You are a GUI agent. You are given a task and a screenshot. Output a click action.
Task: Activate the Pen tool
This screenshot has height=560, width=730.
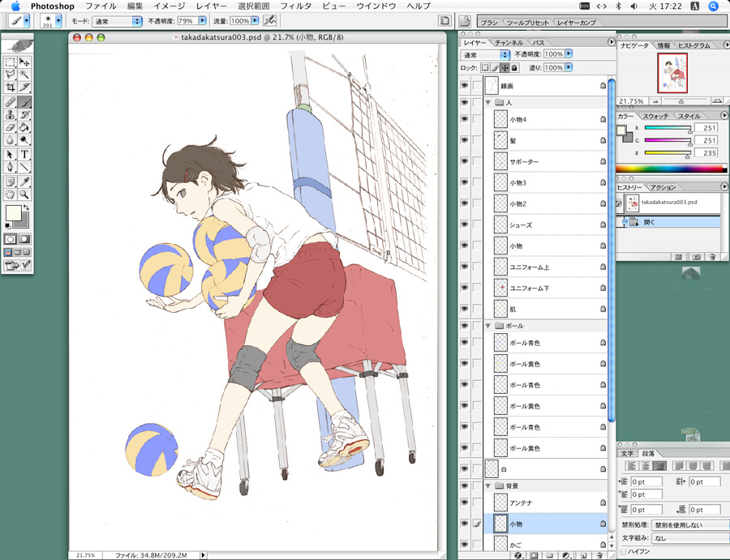[11, 167]
